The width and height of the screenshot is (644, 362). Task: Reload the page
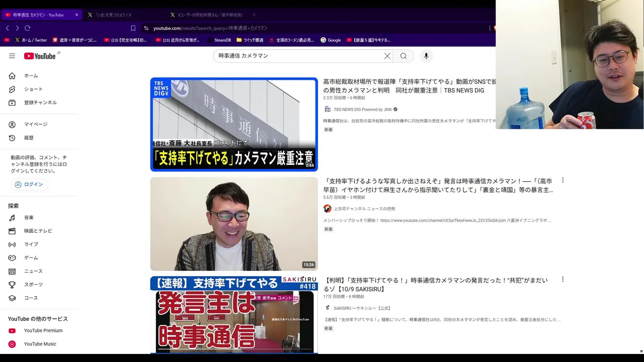tap(27, 28)
